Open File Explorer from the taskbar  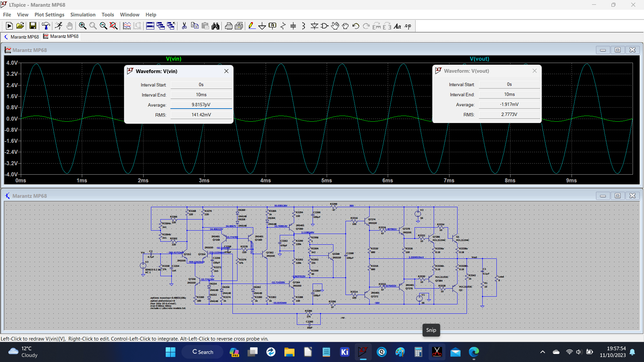(289, 352)
